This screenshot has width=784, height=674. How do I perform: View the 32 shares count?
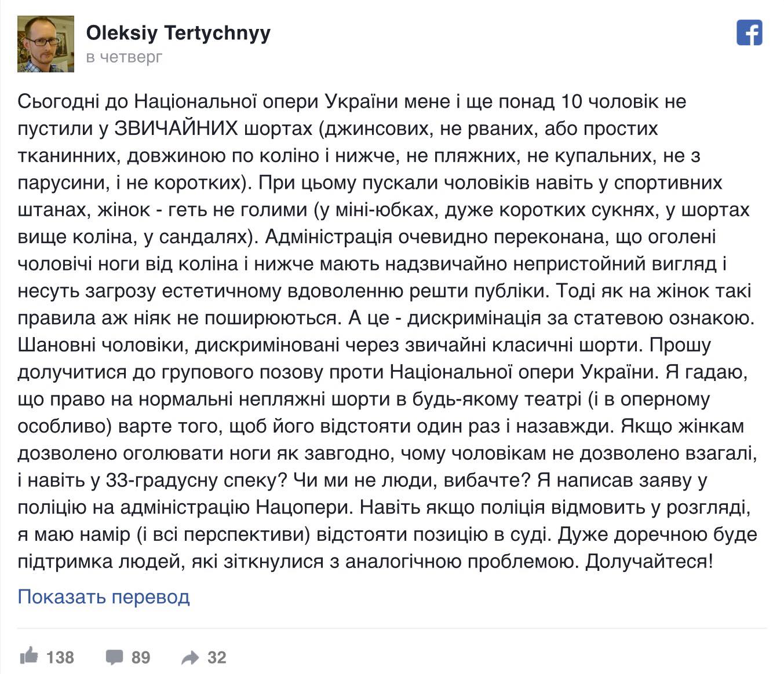click(217, 657)
